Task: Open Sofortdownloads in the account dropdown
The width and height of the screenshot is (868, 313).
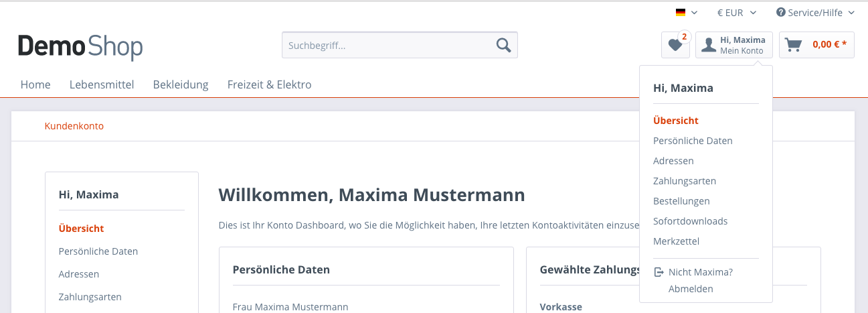Action: [690, 221]
